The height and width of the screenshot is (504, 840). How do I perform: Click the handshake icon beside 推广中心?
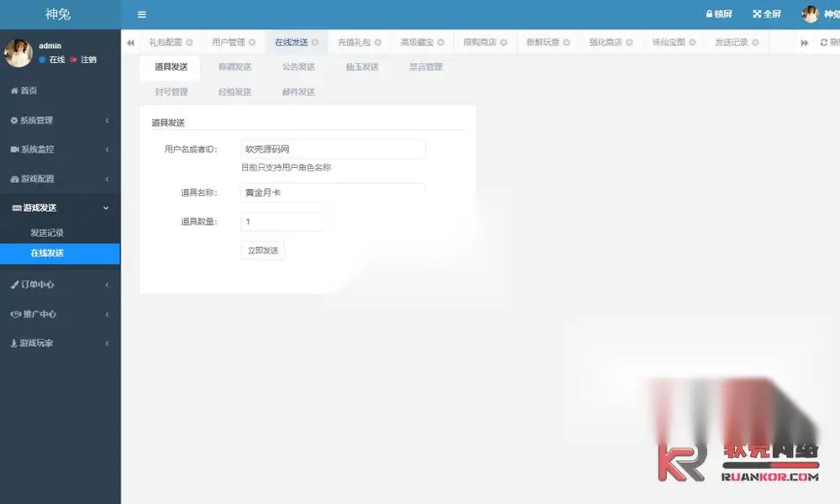[x=16, y=314]
